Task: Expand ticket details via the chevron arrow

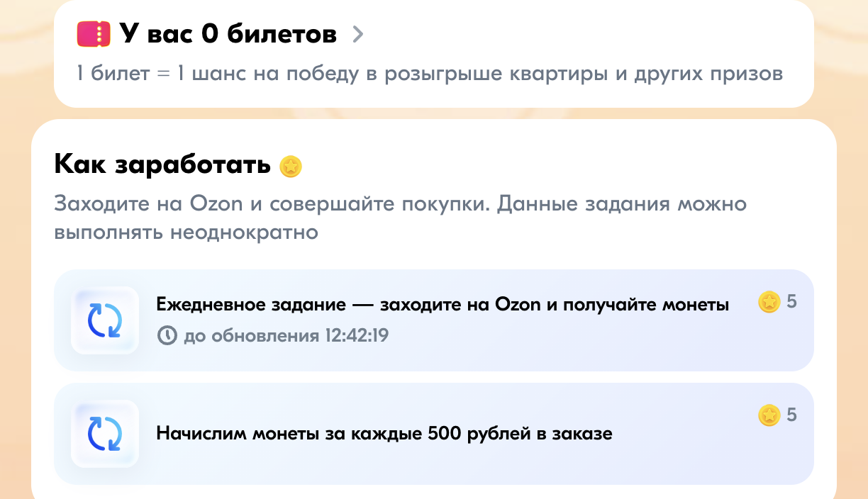Action: (358, 34)
